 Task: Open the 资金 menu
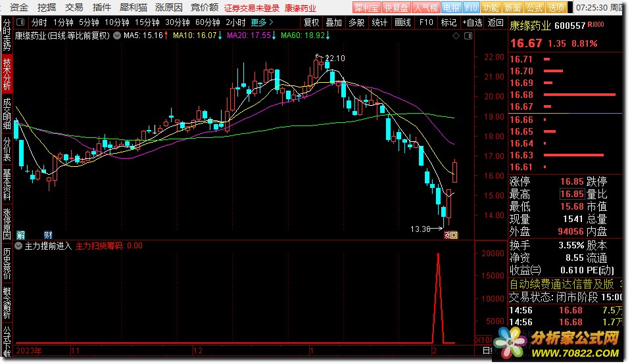[x=19, y=7]
